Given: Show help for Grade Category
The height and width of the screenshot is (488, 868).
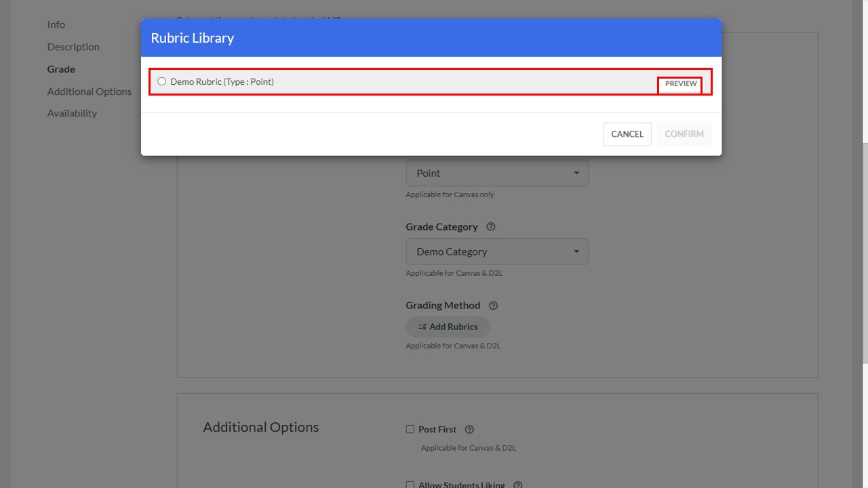Looking at the screenshot, I should [x=491, y=227].
